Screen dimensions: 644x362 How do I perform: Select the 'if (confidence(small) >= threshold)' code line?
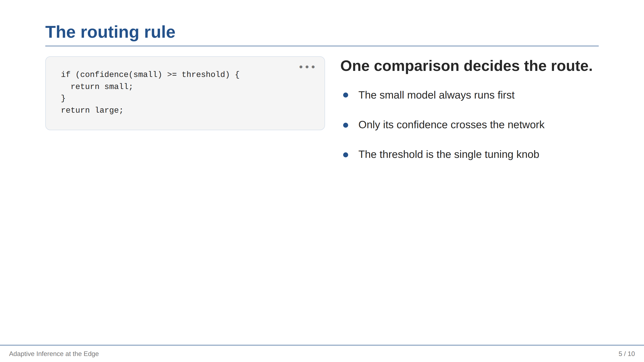[x=150, y=74]
